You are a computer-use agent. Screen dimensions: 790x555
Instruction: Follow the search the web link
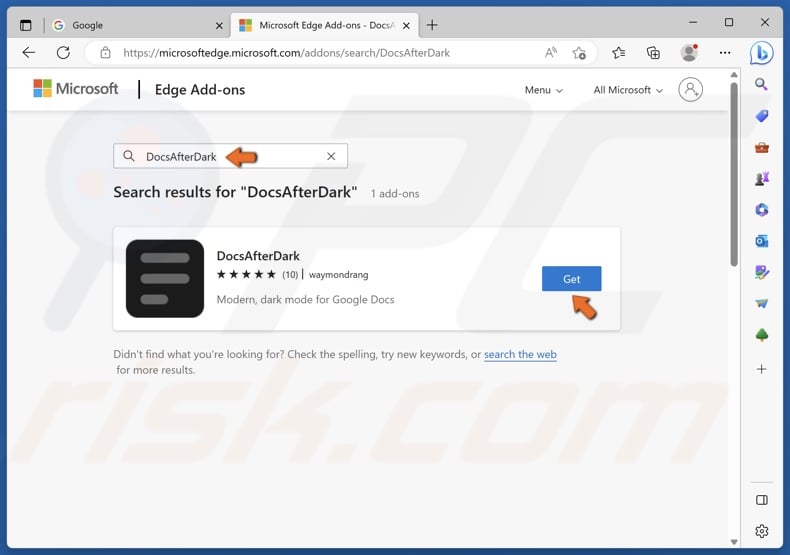coord(520,355)
